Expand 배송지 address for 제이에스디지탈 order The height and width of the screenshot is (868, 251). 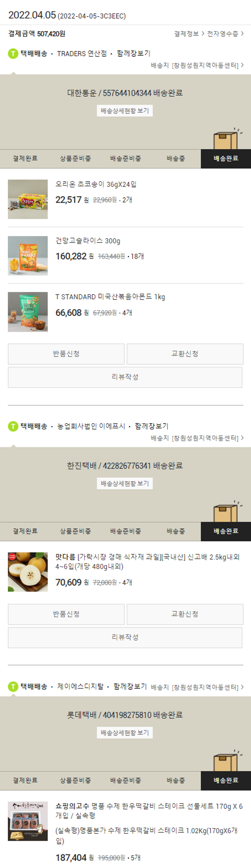(x=197, y=687)
